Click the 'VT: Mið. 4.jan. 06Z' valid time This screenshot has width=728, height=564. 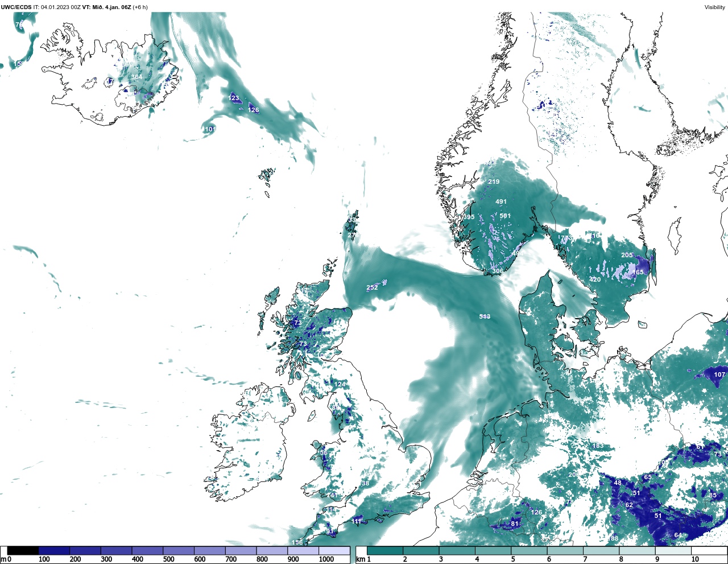tap(107, 7)
